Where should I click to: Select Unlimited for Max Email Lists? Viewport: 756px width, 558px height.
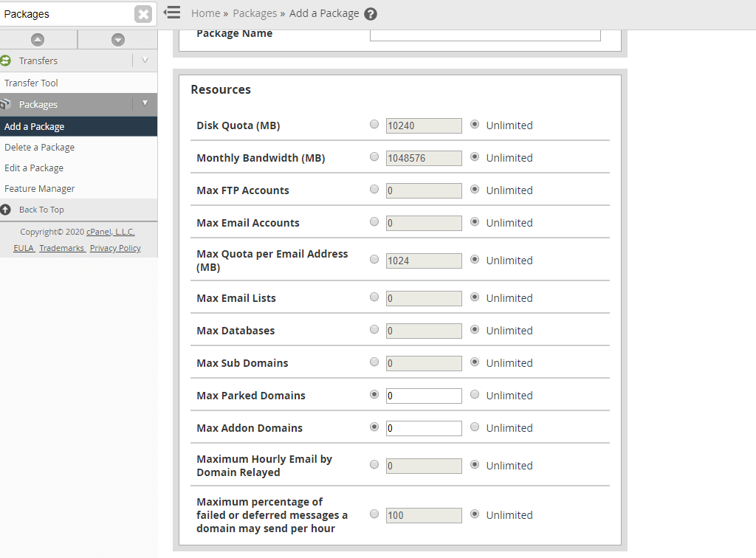475,297
